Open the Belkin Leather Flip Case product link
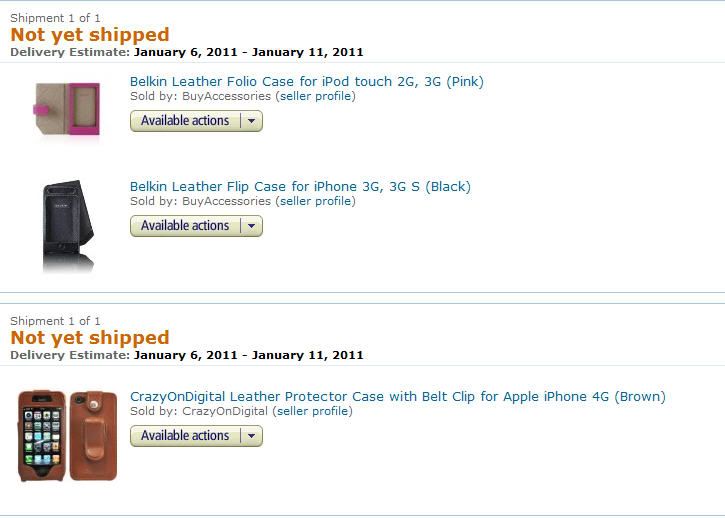725x518 pixels. pyautogui.click(x=300, y=186)
